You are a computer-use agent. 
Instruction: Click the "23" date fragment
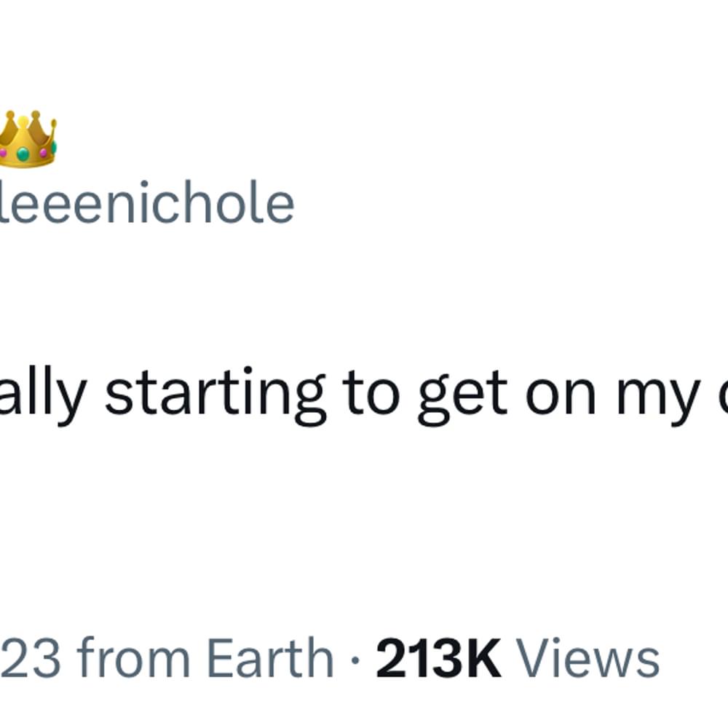[x=30, y=658]
